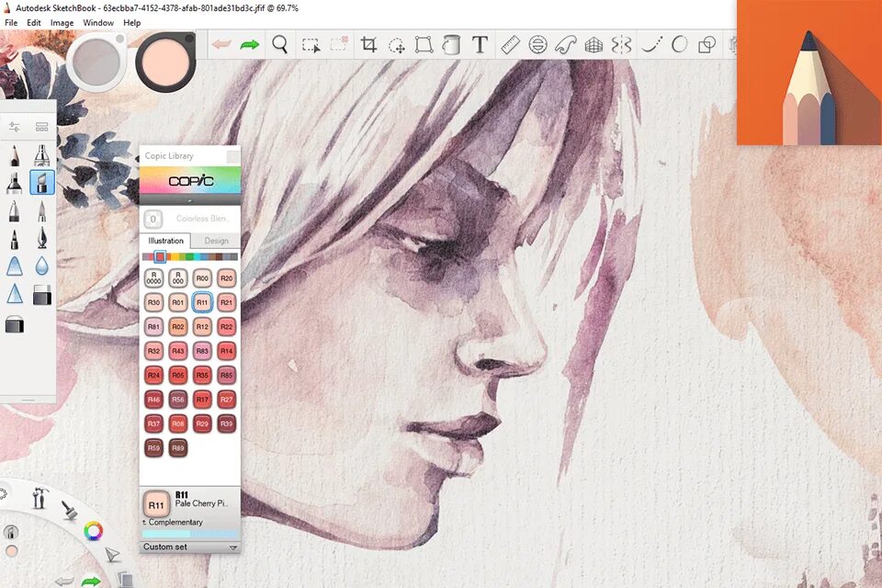
Task: Click the Colorless Blender 0 swatch
Action: pyautogui.click(x=153, y=219)
